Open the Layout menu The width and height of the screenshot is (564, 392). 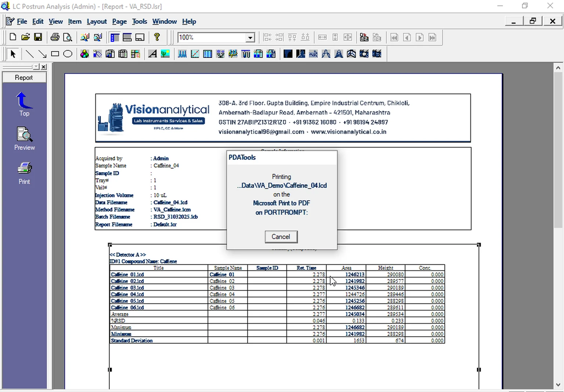pos(97,21)
